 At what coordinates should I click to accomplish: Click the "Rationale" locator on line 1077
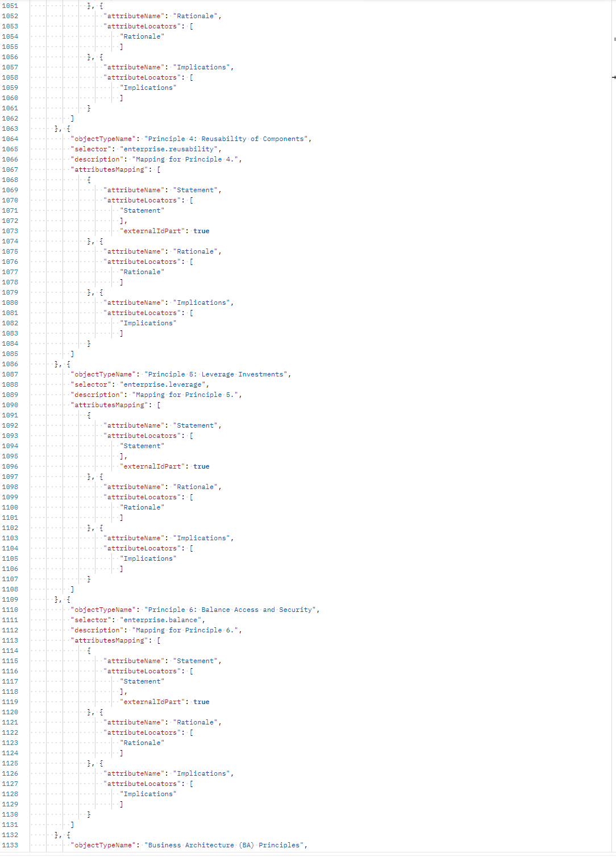(142, 272)
